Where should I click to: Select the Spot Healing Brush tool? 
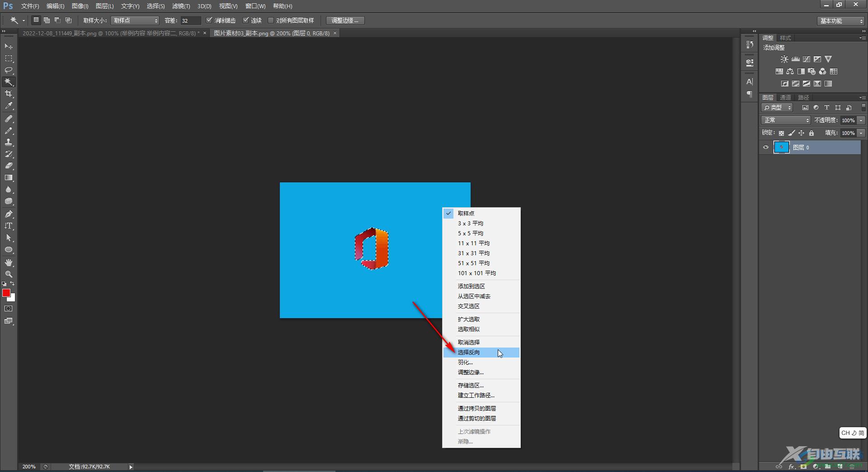coord(9,119)
